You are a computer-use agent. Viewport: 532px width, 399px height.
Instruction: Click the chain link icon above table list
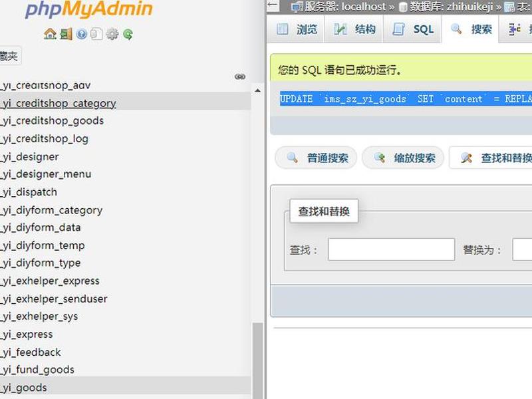click(240, 76)
